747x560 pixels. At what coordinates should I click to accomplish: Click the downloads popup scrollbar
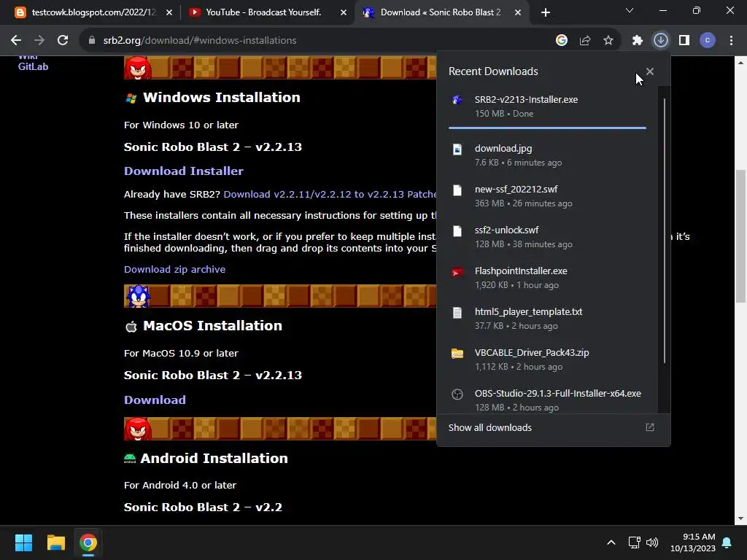[x=664, y=231]
